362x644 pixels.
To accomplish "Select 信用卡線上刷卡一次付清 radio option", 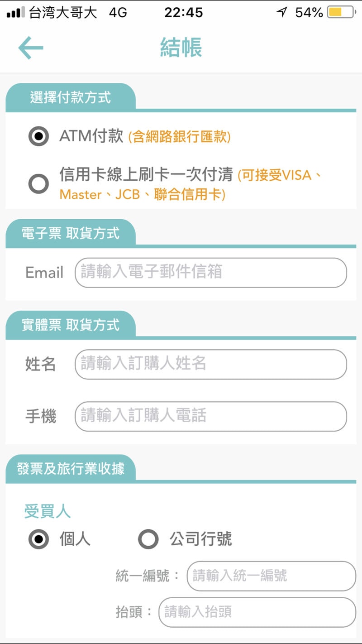I will pos(38,184).
